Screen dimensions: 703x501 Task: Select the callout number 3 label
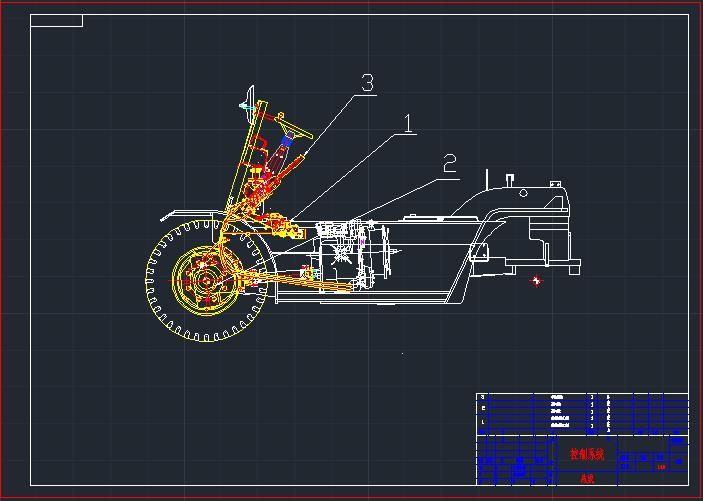(x=367, y=83)
